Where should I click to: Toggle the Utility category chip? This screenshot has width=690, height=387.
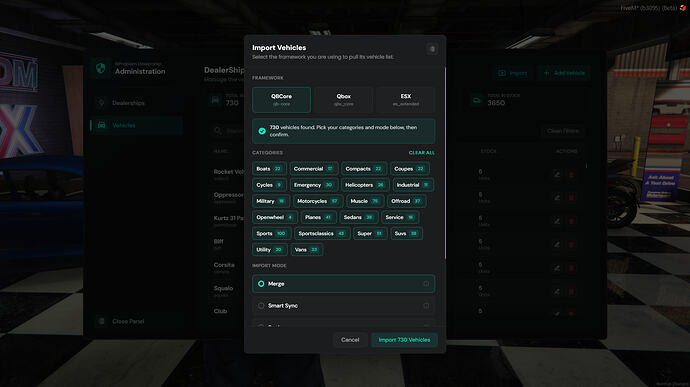tap(269, 250)
